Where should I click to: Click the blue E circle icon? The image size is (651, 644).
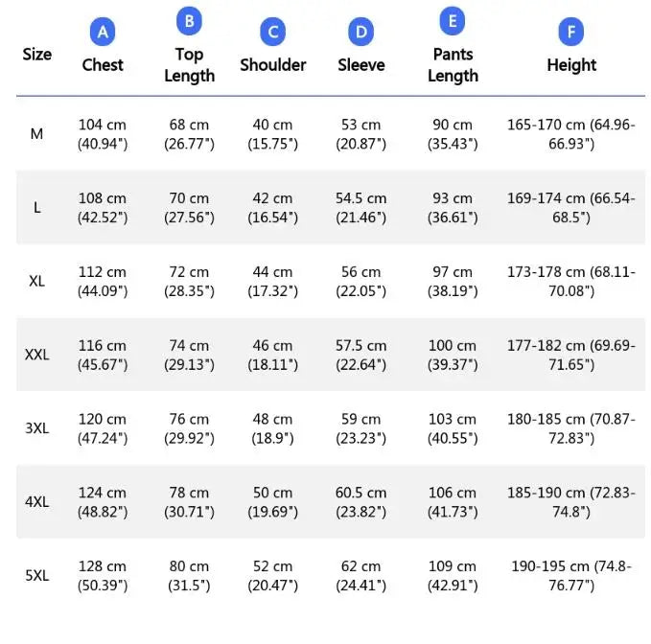coord(453,21)
